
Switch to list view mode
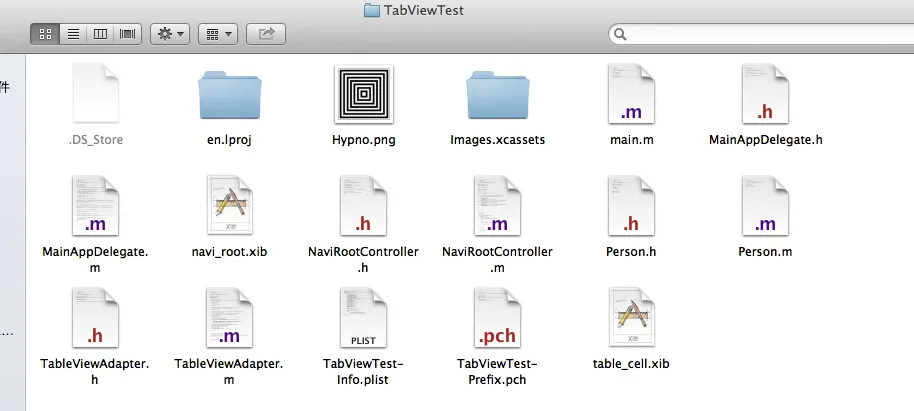pyautogui.click(x=73, y=34)
